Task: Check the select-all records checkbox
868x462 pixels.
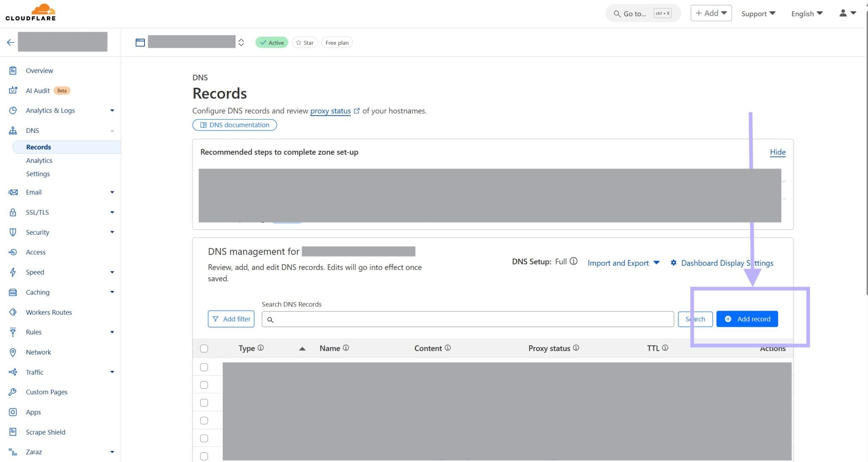Action: coord(204,348)
